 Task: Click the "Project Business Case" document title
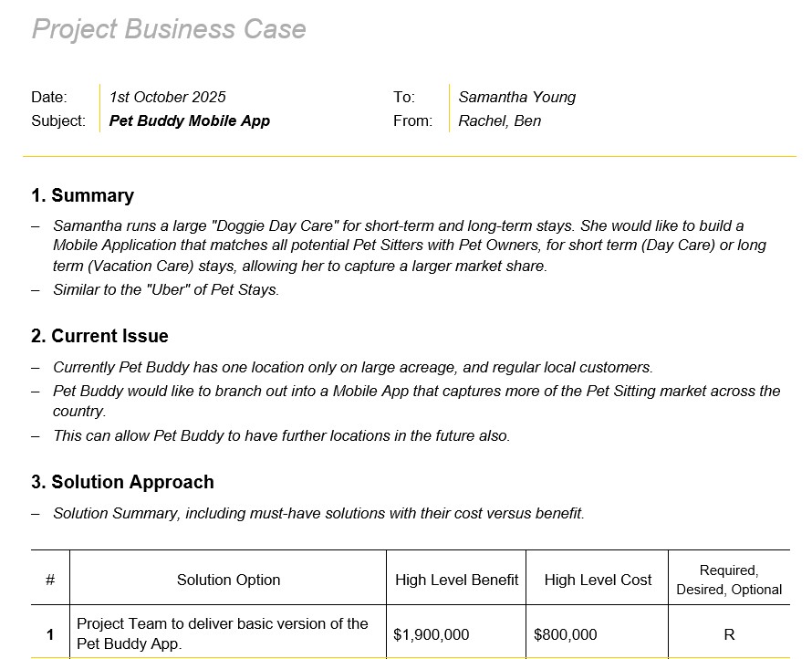[x=169, y=29]
